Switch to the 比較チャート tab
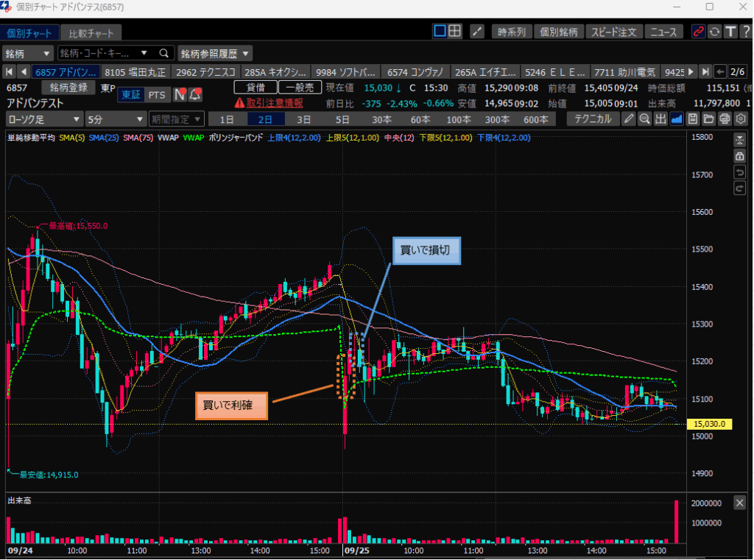Viewport: 754px width, 560px height. (92, 33)
